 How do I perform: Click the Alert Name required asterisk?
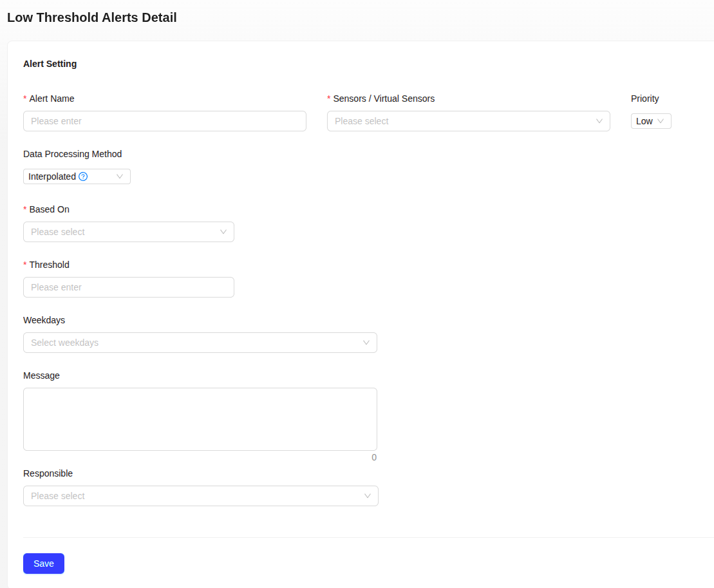25,98
